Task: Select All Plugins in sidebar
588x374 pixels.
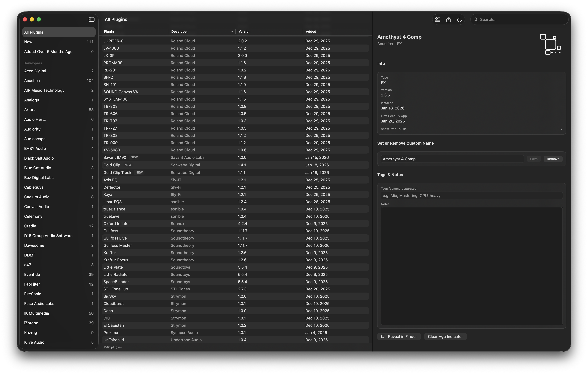Action: (x=59, y=32)
